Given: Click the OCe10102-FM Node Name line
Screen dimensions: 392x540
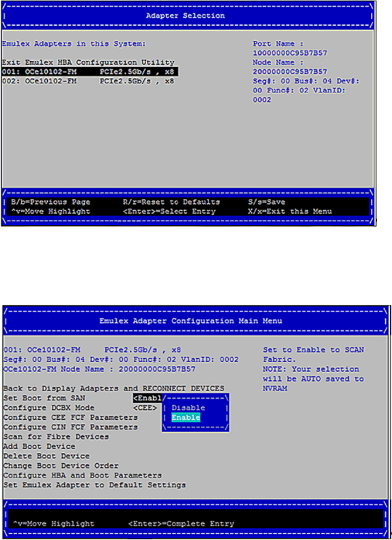Looking at the screenshot, I should tap(100, 369).
